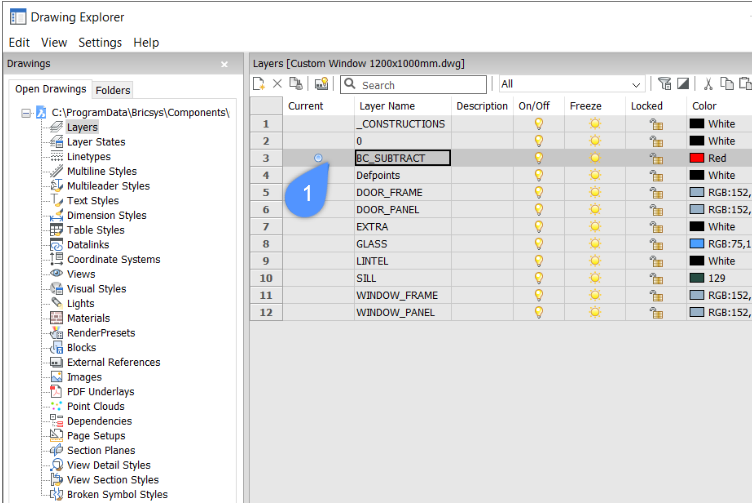Collapse the C:\ProgramData drawing tree node

click(x=25, y=113)
